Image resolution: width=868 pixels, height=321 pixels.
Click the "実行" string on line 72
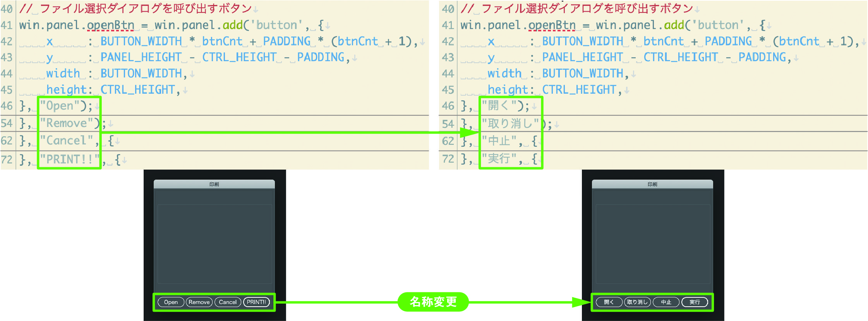click(x=499, y=158)
